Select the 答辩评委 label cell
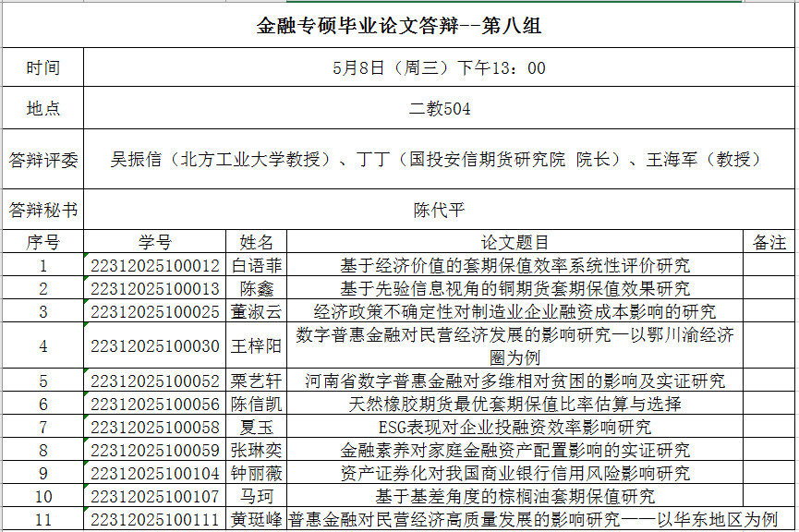799x532 pixels. pos(42,159)
